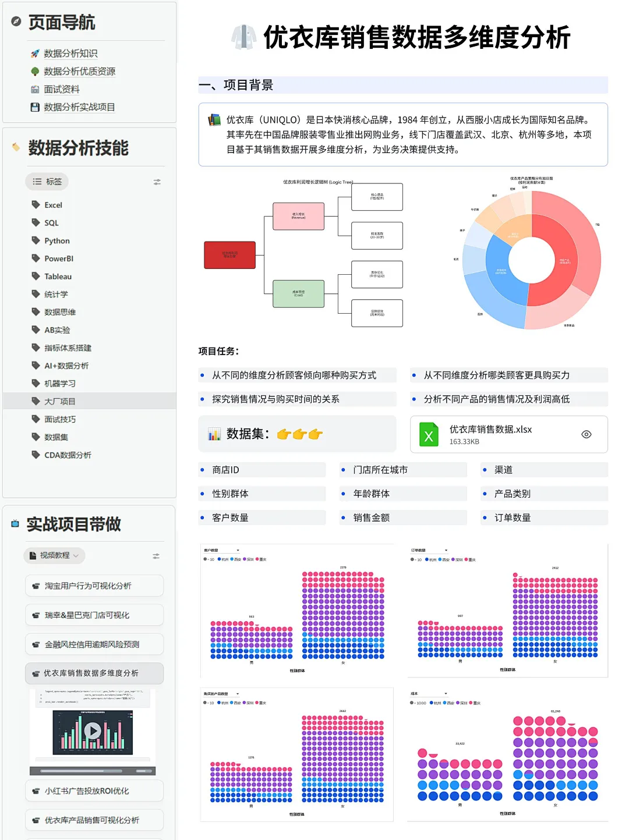This screenshot has height=840, width=629.
Task: Toggle 重庆 legend in 订单数量 chart
Action: coord(470,559)
